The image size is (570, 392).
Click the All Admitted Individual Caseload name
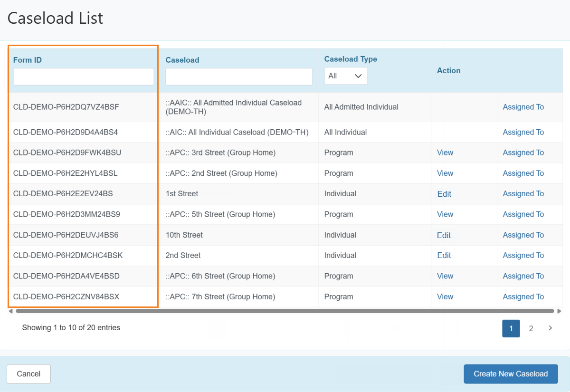pos(234,107)
